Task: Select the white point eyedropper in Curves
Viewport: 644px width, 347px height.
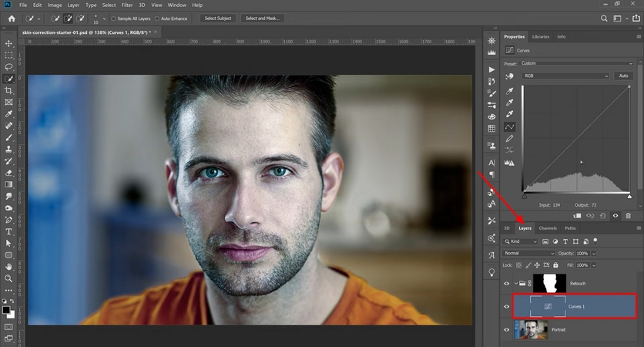Action: (509, 113)
